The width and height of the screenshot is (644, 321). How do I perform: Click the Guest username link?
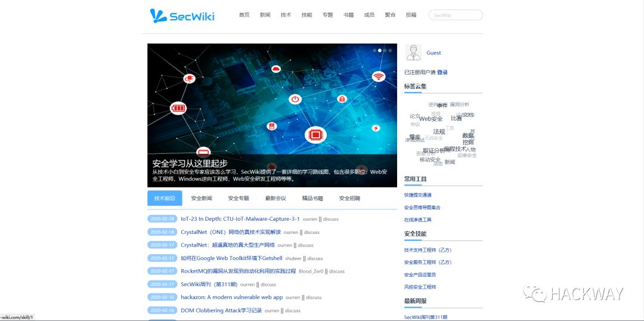point(434,53)
